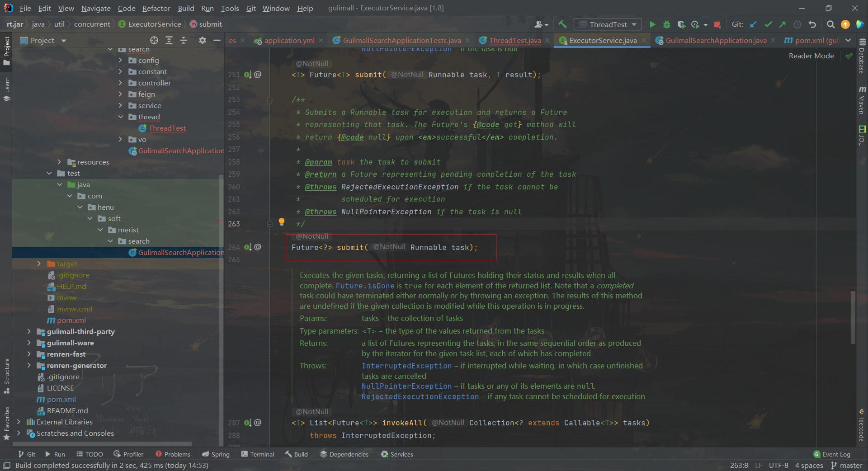Expand the config folder

click(x=120, y=60)
